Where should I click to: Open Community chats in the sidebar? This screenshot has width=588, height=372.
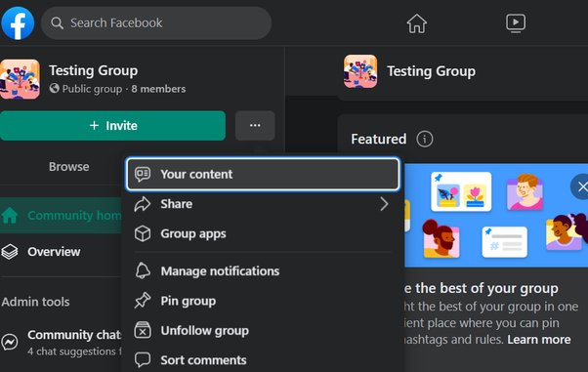coord(62,342)
